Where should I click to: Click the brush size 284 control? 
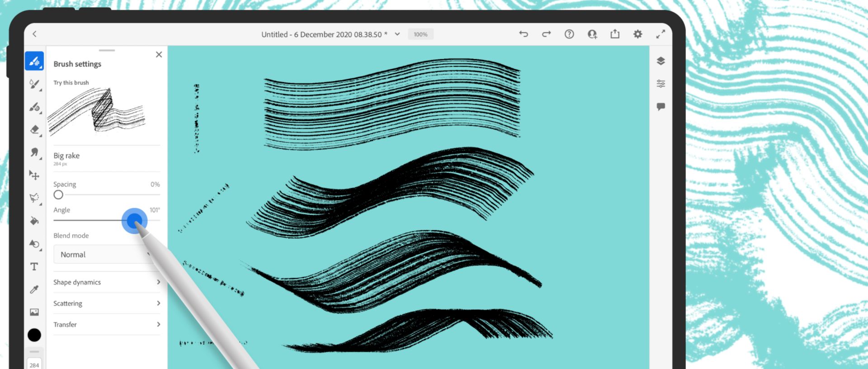point(34,364)
